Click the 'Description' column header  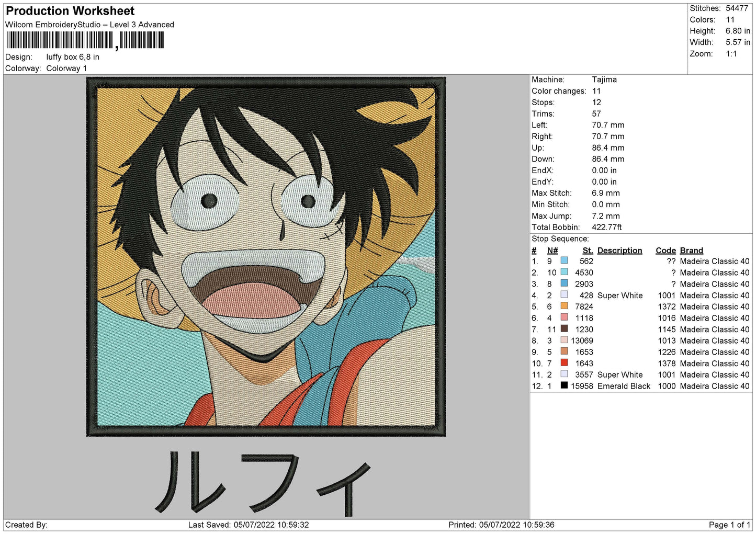pyautogui.click(x=619, y=251)
